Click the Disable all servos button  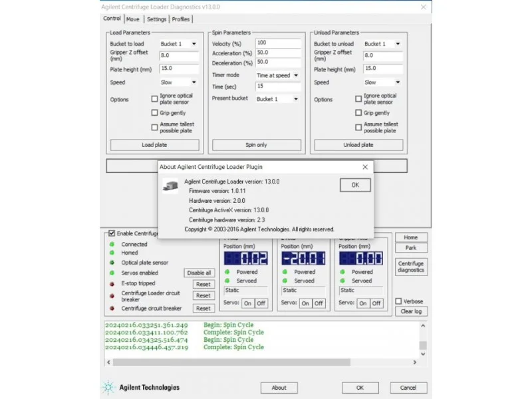pyautogui.click(x=199, y=273)
